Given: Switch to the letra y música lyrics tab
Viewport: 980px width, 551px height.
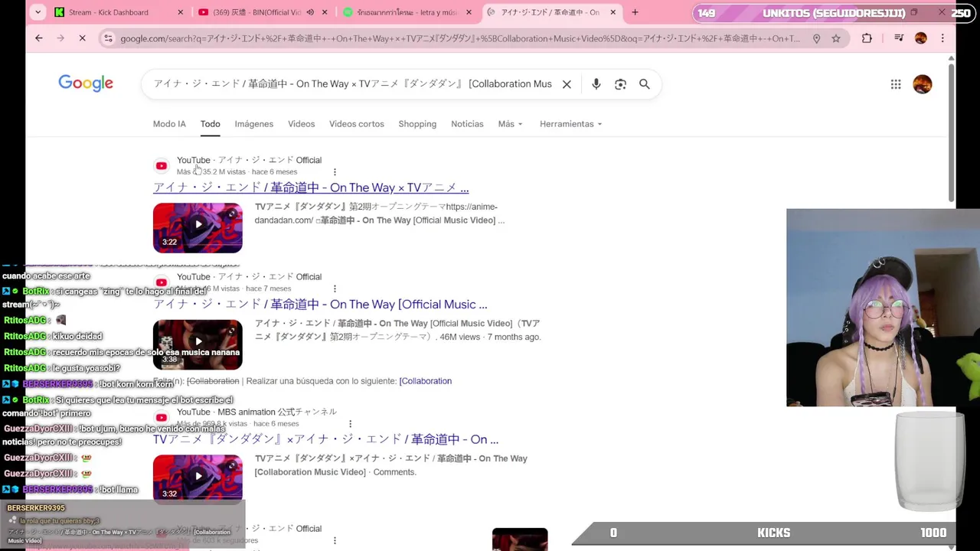Looking at the screenshot, I should (406, 12).
